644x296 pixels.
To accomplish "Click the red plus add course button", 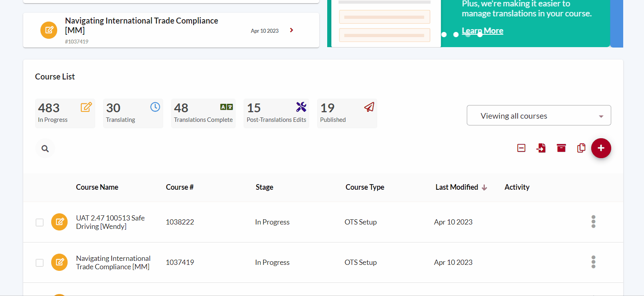I will (x=601, y=148).
